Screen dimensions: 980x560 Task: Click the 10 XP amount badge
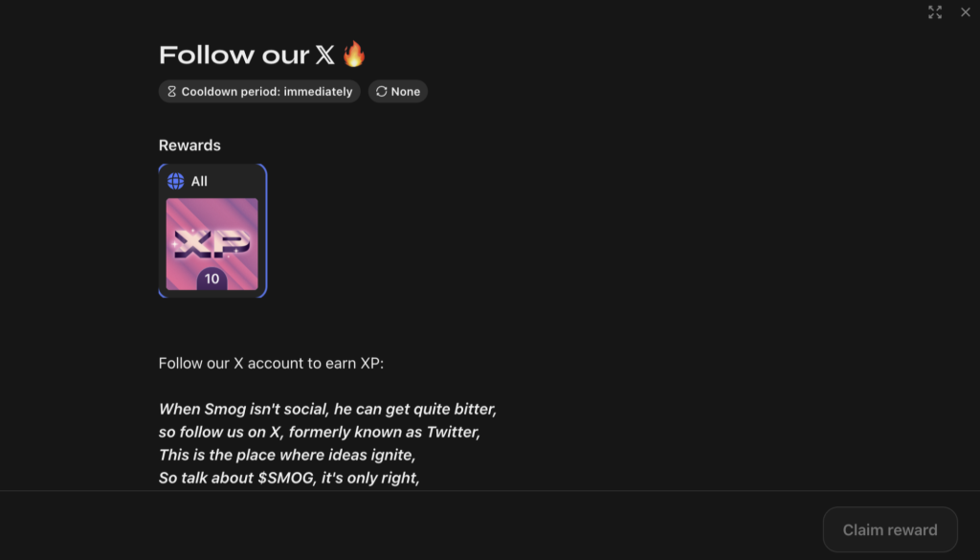tap(212, 279)
